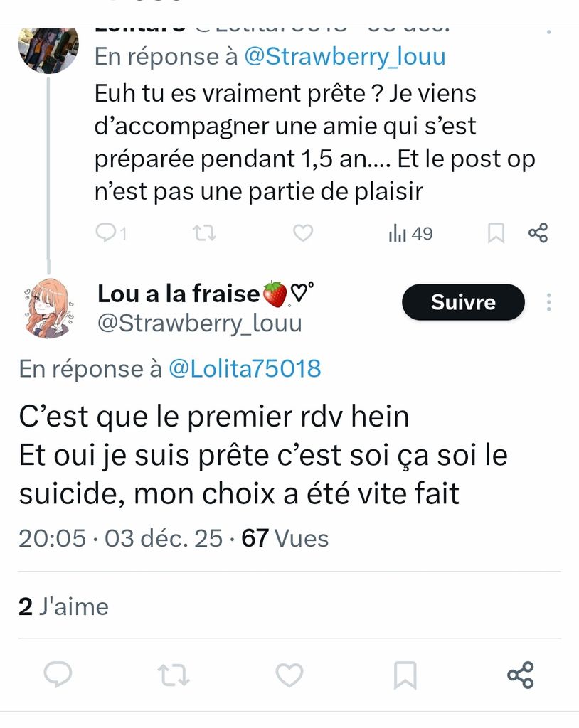Like the first reply tweet

(304, 233)
